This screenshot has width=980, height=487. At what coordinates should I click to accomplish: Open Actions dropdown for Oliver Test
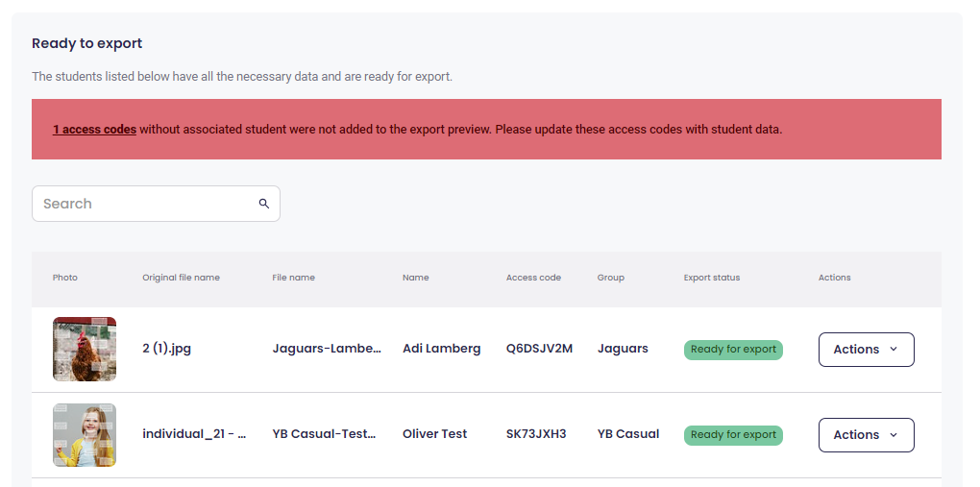(x=867, y=435)
